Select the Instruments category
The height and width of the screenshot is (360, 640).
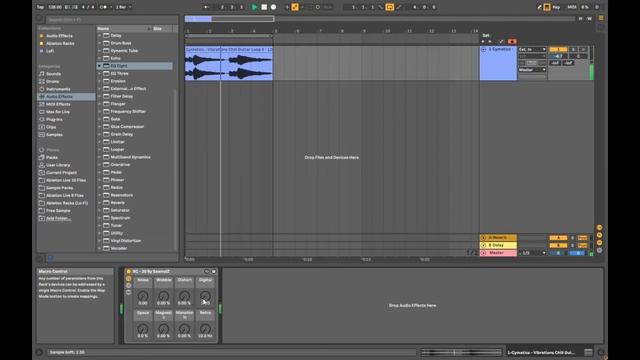58,89
